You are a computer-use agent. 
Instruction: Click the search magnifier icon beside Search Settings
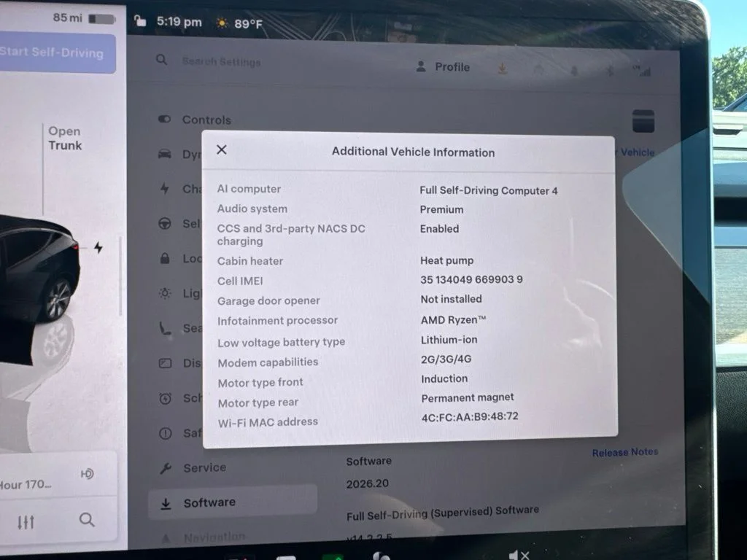tap(161, 60)
